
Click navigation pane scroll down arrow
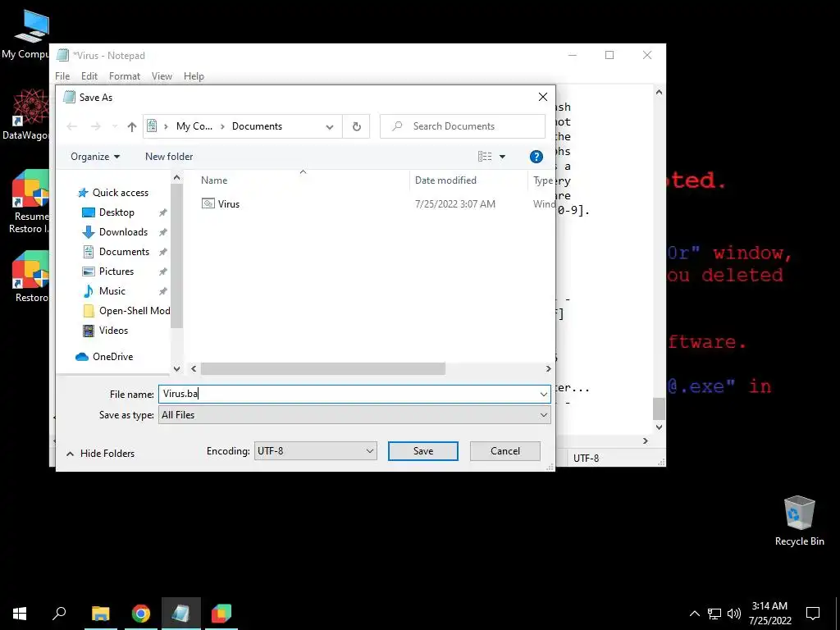click(177, 368)
